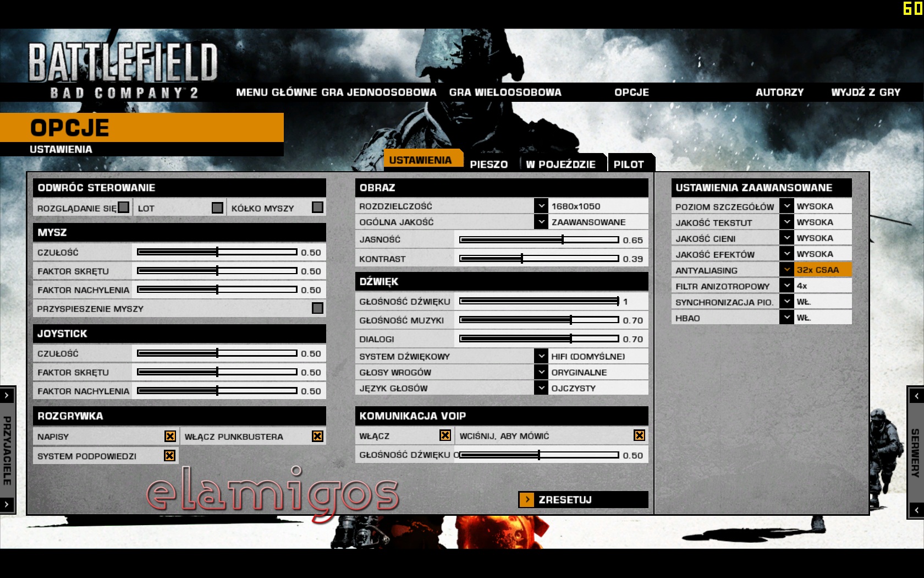
Task: Toggle the Rozglądanie się invert checkbox
Action: [124, 208]
